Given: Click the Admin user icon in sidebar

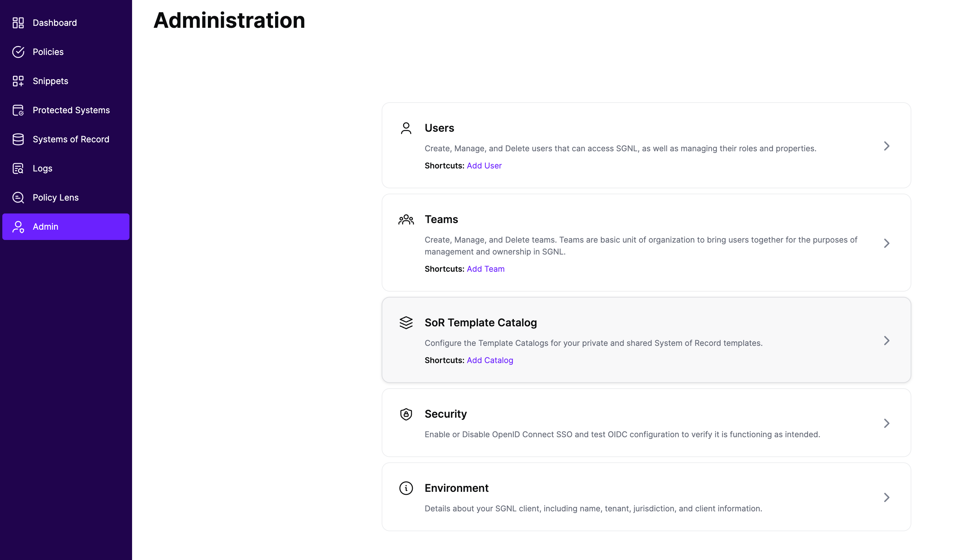Looking at the screenshot, I should click(18, 227).
